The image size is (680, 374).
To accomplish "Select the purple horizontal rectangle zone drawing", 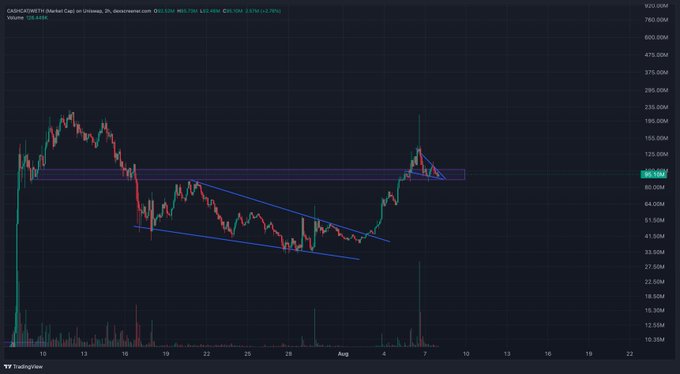I will coord(251,174).
